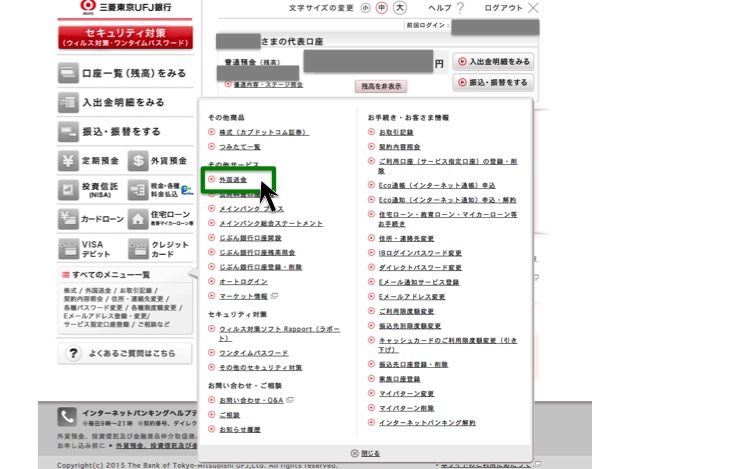Open the お取引記録 link
The width and height of the screenshot is (750, 469).
click(396, 132)
